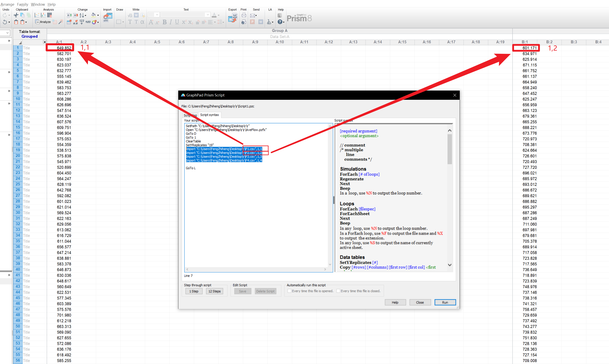This screenshot has height=364, width=609.
Task: Click the Import txt/xml file icon
Action: click(x=107, y=18)
